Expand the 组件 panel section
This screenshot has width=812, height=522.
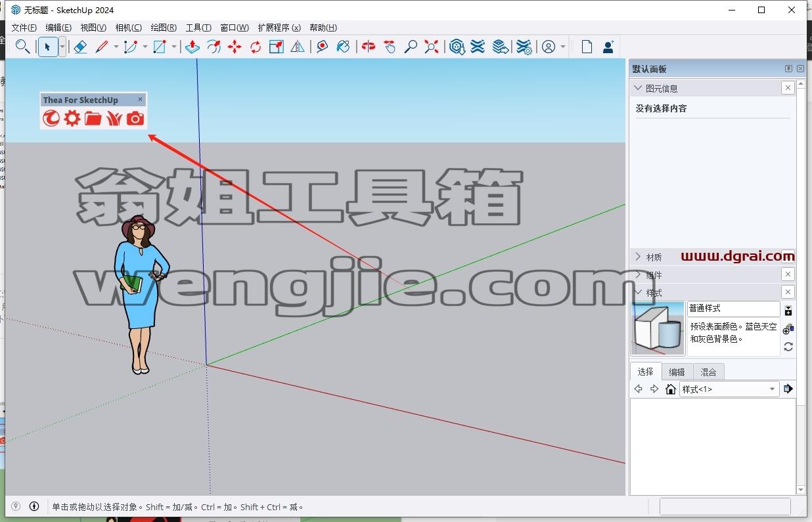pos(637,274)
